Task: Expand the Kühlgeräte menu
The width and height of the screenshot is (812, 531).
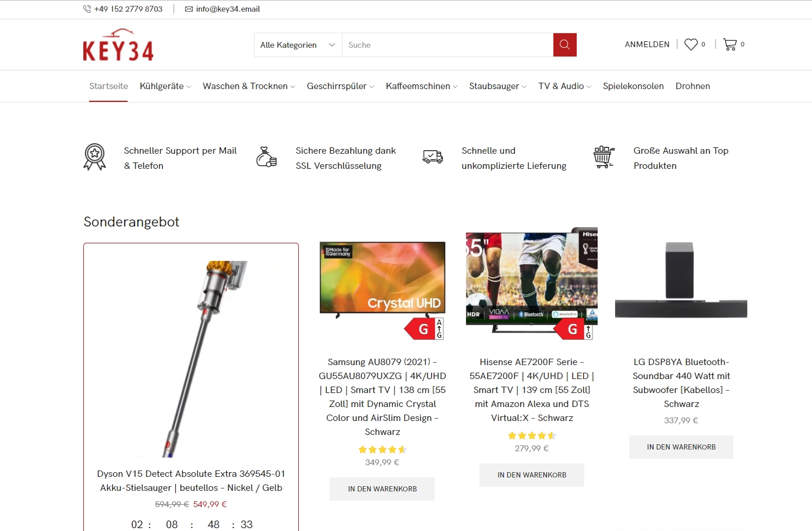Action: click(x=165, y=86)
